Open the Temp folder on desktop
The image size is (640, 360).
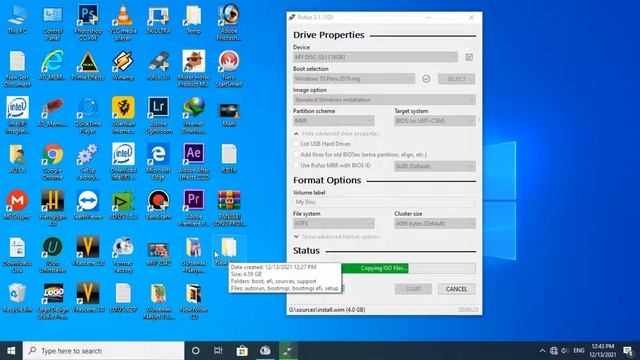tap(193, 20)
